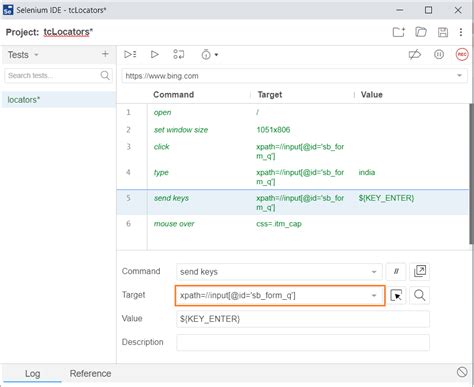Click the Description input field
Screen dimensions: 474x387
click(x=303, y=343)
